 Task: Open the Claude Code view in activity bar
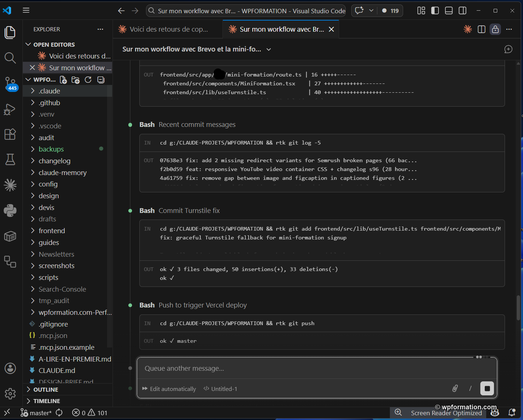click(10, 185)
